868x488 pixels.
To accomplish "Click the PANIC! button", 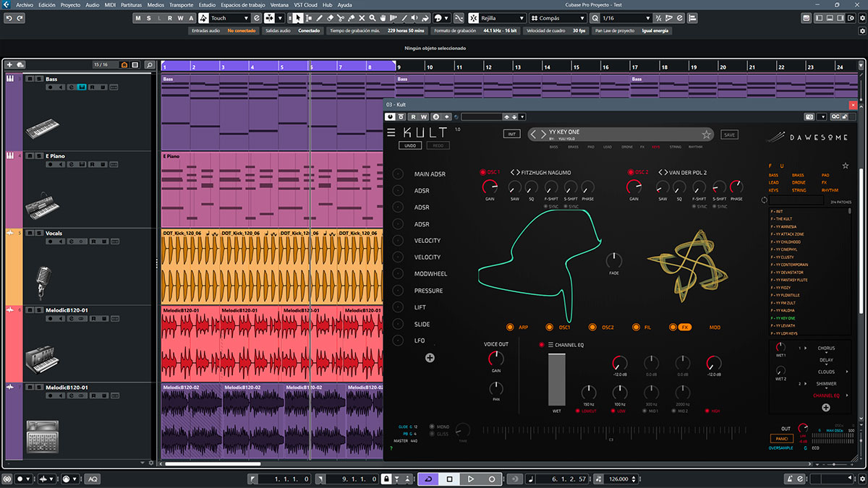I will (x=780, y=439).
